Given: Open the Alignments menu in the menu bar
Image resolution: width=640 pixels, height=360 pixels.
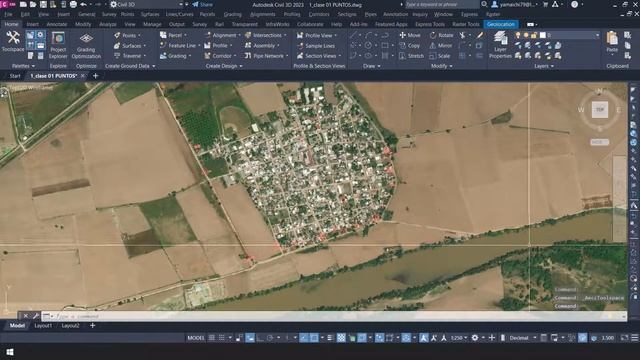Looking at the screenshot, I should pos(262,14).
